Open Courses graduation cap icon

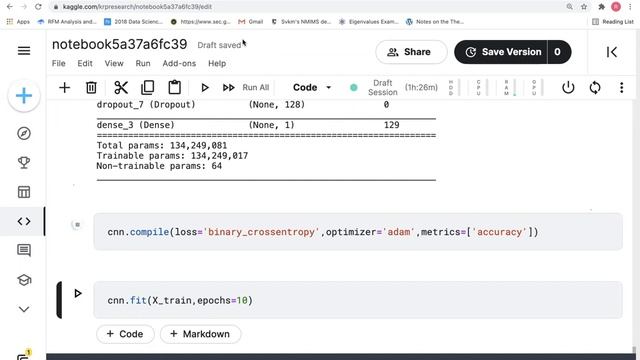point(24,280)
